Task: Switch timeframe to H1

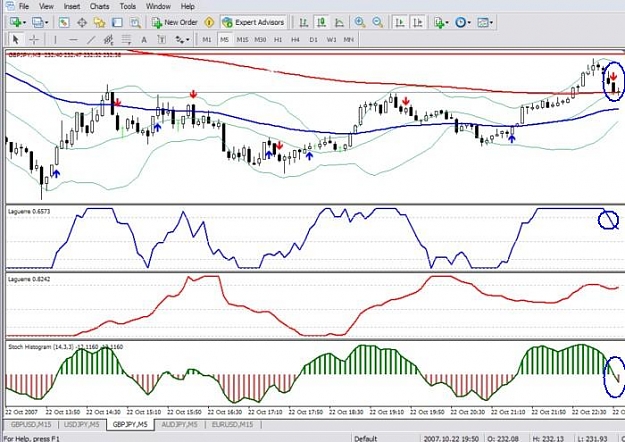Action: 278,39
